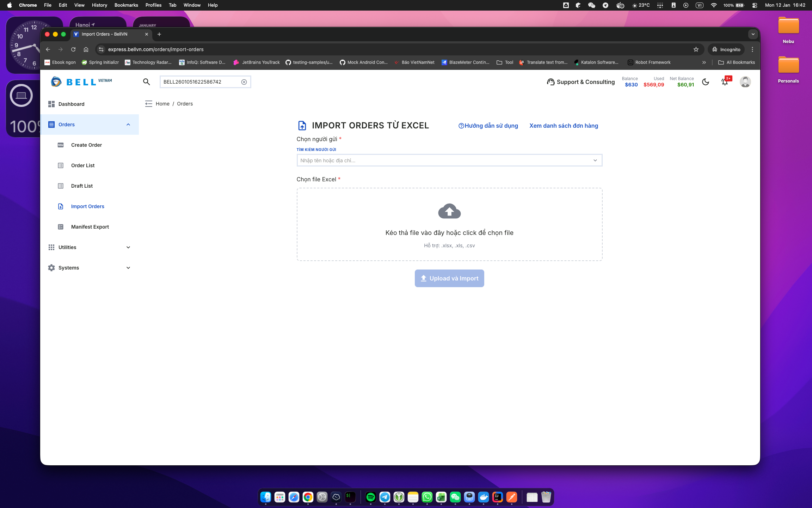Open the user avatar menu
Image resolution: width=812 pixels, height=508 pixels.
click(745, 82)
